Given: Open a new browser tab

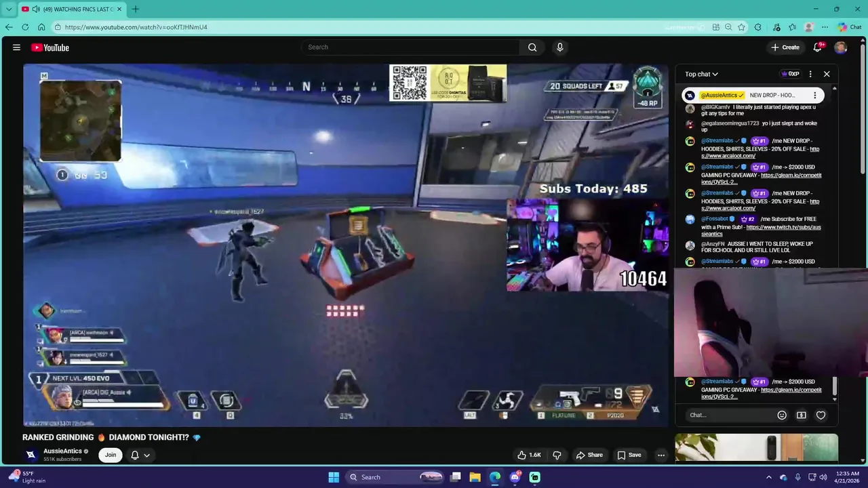Looking at the screenshot, I should tap(135, 9).
